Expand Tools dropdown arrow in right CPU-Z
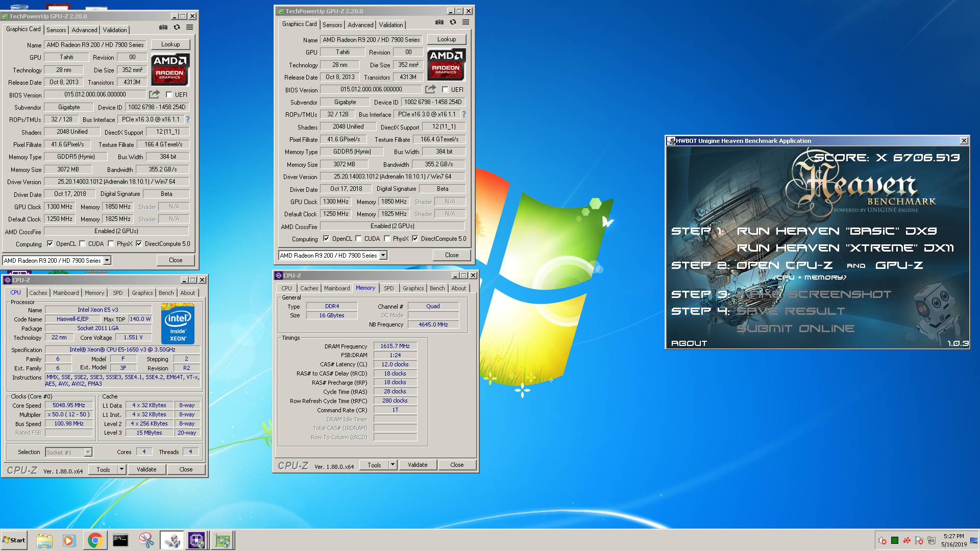This screenshot has width=980, height=551. tap(393, 465)
